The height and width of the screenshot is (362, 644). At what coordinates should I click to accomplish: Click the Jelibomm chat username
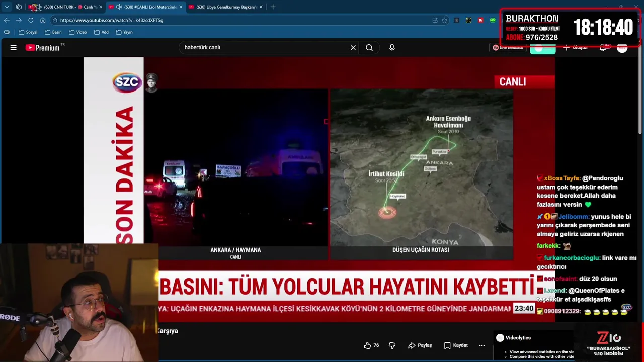574,217
